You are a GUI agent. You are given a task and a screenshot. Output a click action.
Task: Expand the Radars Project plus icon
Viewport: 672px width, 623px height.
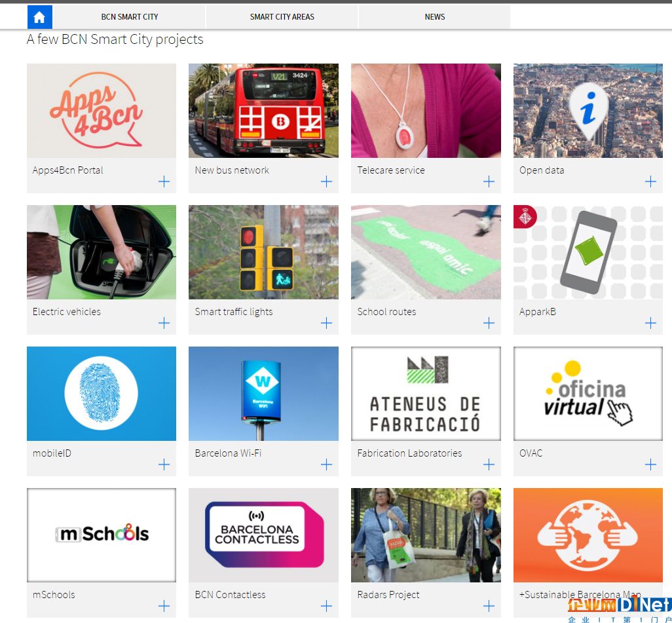click(x=489, y=606)
